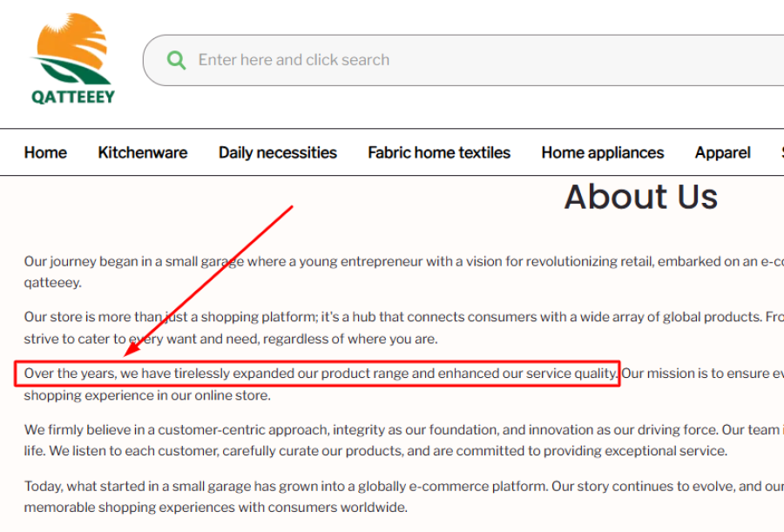Click the 'Our mission is to ensure' sentence

pos(701,374)
